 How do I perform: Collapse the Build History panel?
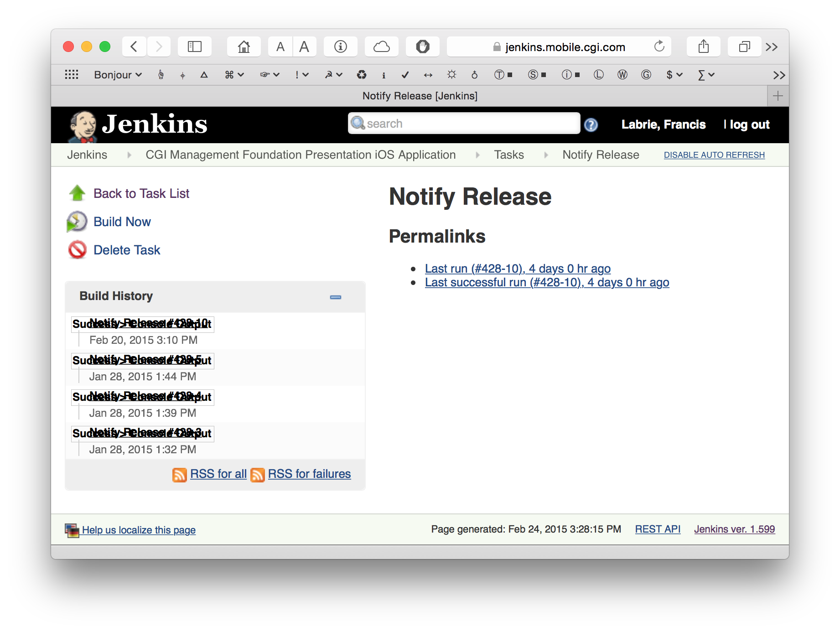[x=336, y=297]
